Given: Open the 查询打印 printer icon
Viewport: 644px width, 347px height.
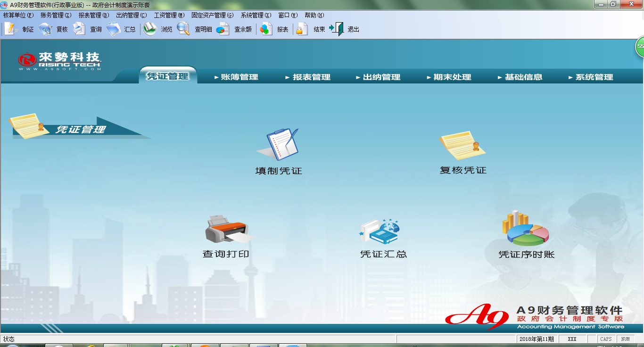Looking at the screenshot, I should click(x=226, y=230).
